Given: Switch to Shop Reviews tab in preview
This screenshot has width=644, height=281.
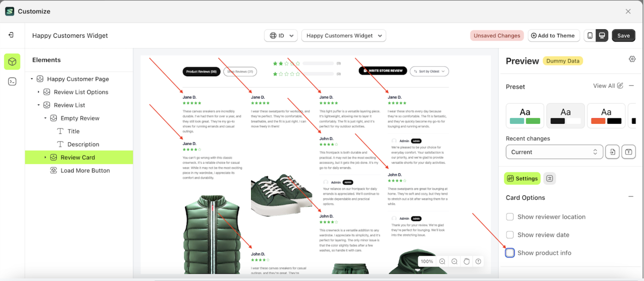Looking at the screenshot, I should [240, 72].
